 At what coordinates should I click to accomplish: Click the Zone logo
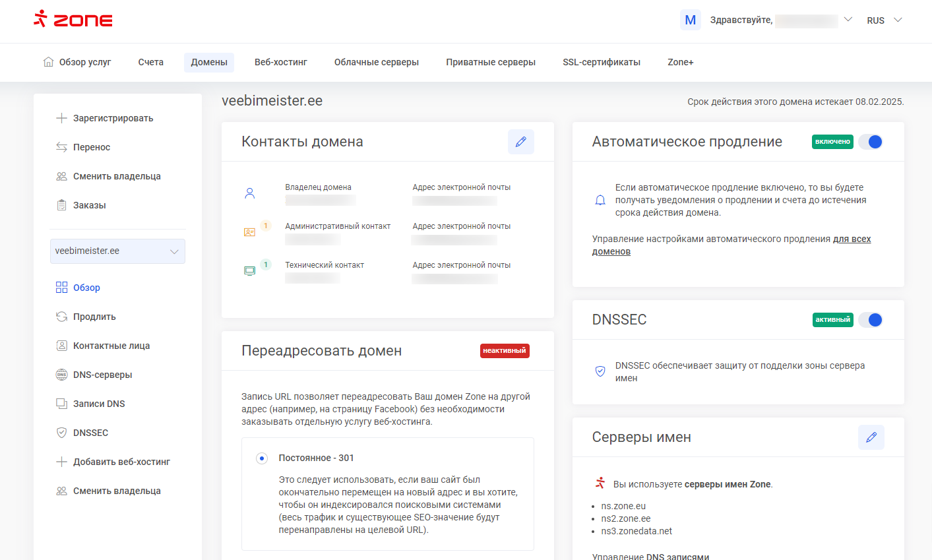[73, 20]
